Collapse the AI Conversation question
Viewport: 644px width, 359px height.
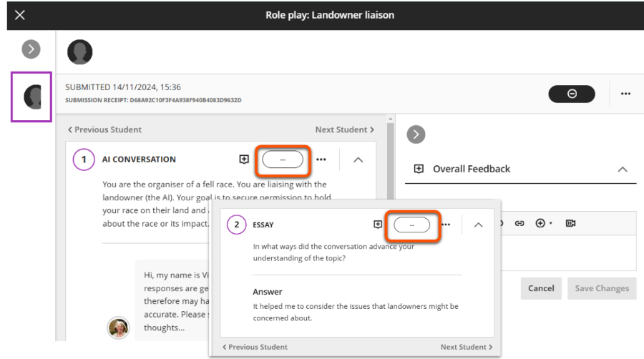(x=358, y=159)
